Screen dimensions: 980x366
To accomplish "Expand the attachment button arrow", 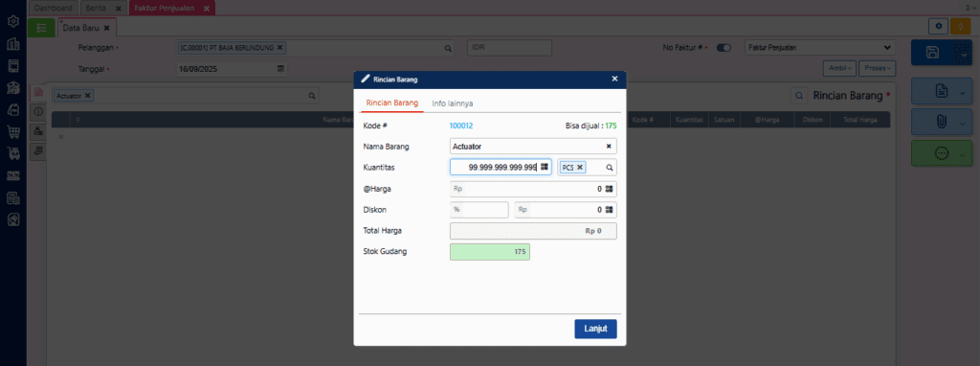I will coord(963,124).
